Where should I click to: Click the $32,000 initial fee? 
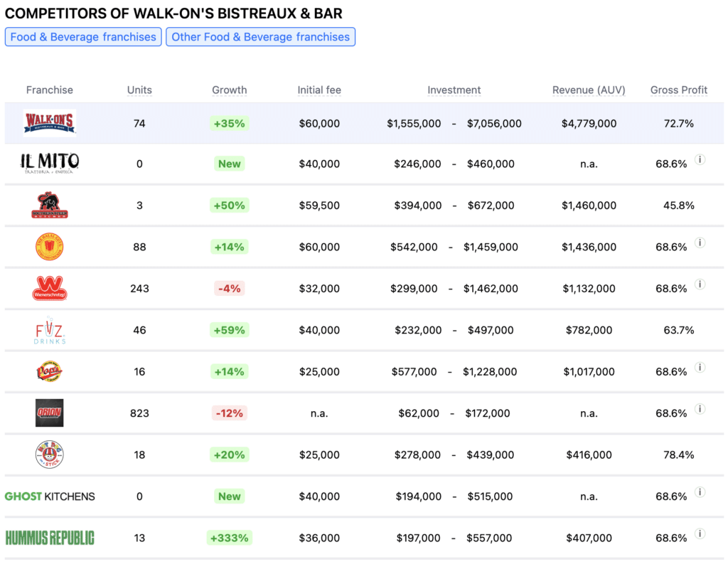319,288
